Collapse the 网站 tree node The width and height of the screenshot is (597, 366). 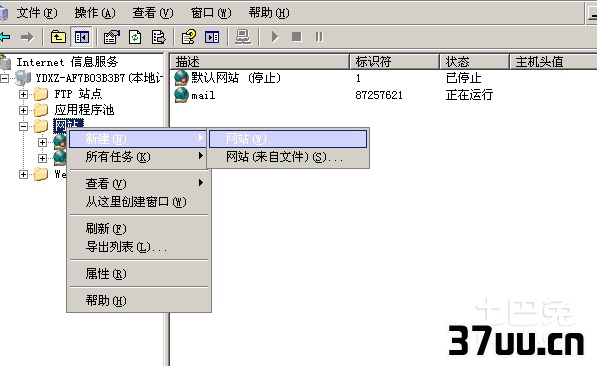[23, 126]
